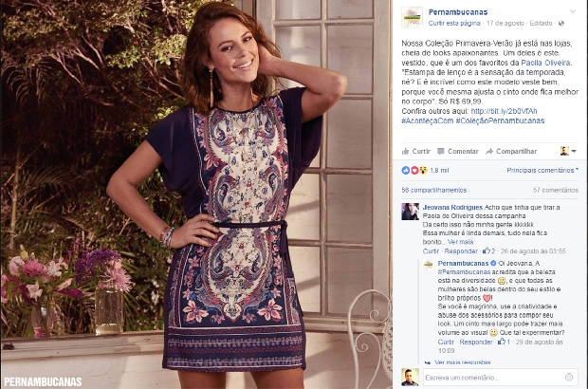Screen dimensions: 588x389
Task: Show more replies via Ver mais respostas
Action: tap(462, 362)
